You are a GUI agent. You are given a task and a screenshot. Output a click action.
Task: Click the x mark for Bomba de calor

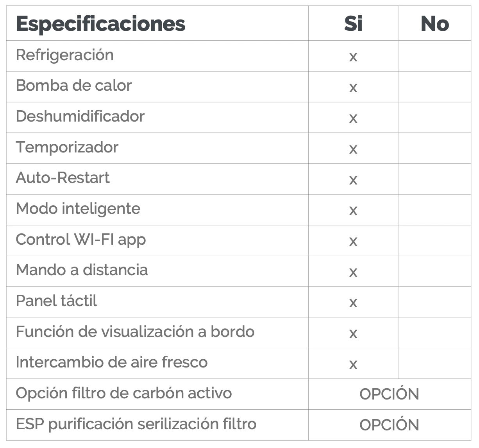pyautogui.click(x=353, y=88)
